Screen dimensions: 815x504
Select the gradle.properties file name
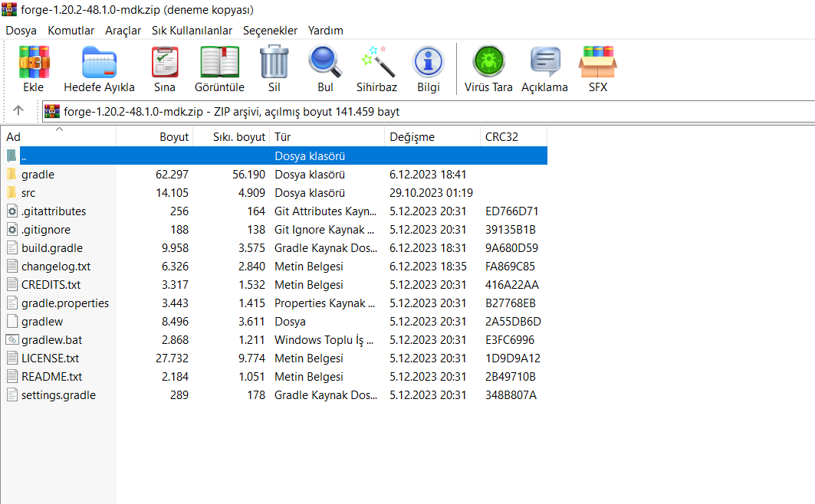[x=65, y=303]
